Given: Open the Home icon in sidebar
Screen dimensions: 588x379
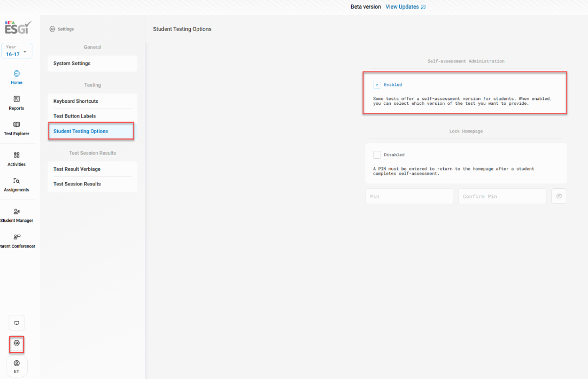Looking at the screenshot, I should [x=17, y=74].
